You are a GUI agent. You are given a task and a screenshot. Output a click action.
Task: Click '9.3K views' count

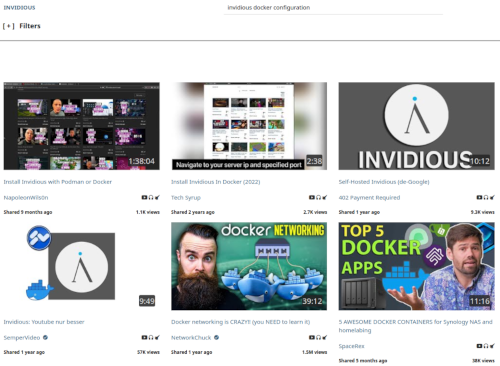tap(483, 212)
